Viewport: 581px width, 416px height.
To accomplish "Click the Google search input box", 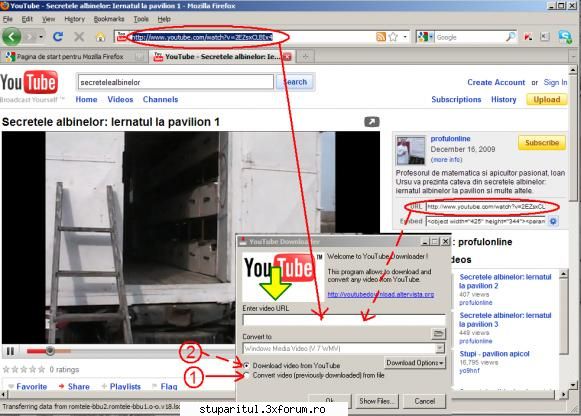I will click(470, 37).
